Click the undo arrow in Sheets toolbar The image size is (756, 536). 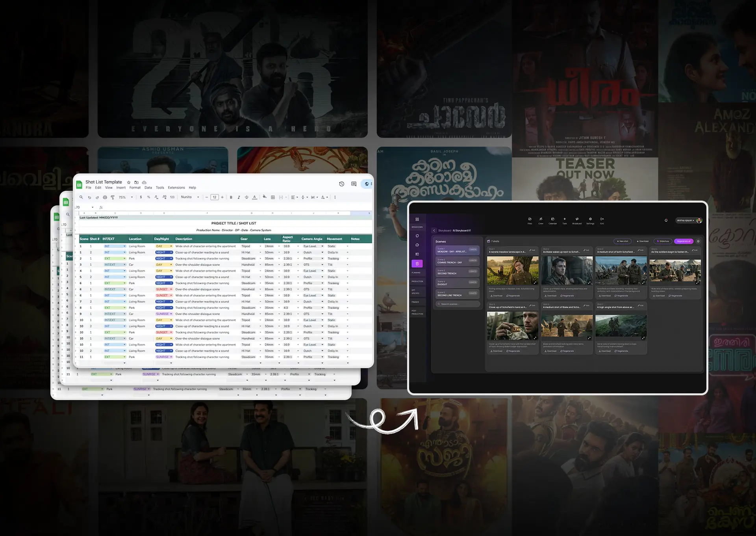[x=89, y=197]
